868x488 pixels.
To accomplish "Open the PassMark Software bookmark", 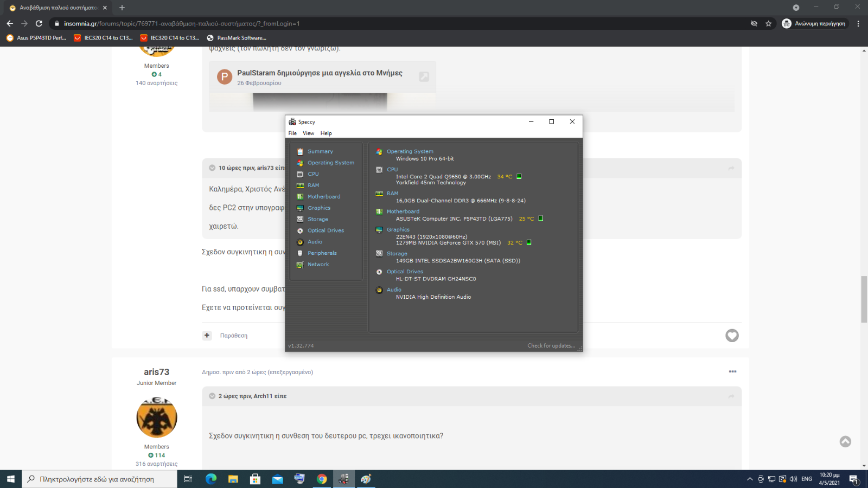I will click(237, 38).
